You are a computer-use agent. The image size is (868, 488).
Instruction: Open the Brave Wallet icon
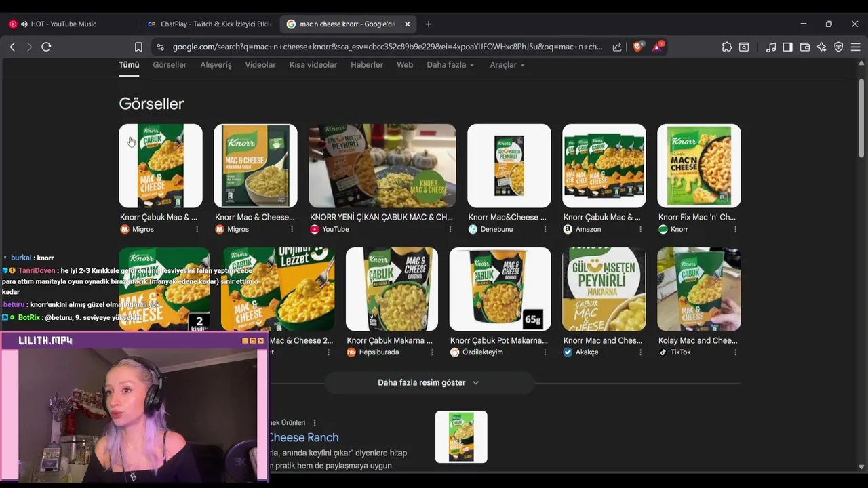pos(805,47)
